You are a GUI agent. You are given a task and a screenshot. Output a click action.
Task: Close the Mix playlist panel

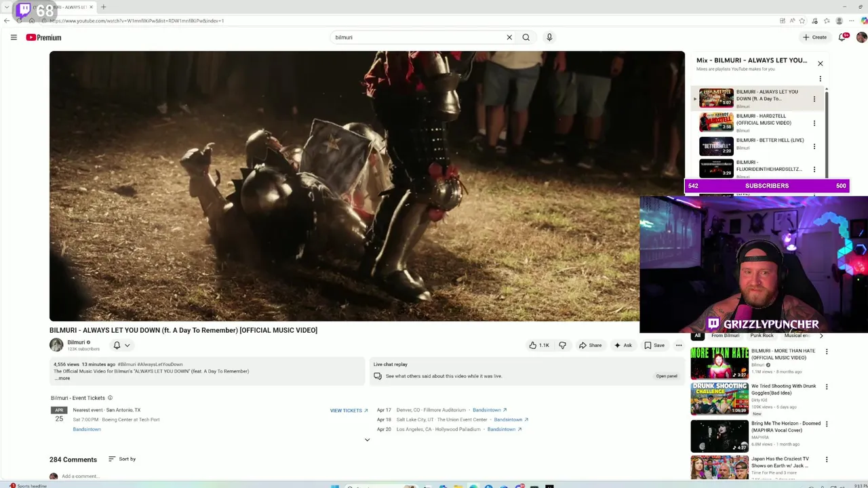[x=820, y=64]
